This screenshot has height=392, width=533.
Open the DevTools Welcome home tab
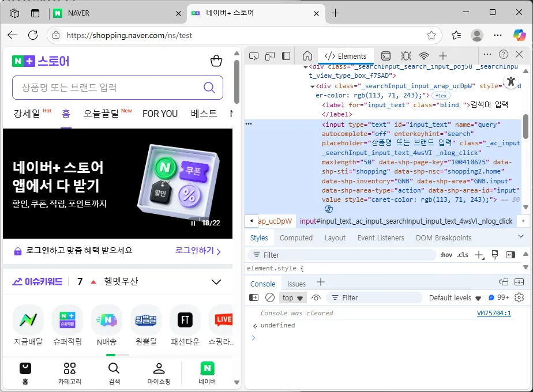pyautogui.click(x=307, y=56)
